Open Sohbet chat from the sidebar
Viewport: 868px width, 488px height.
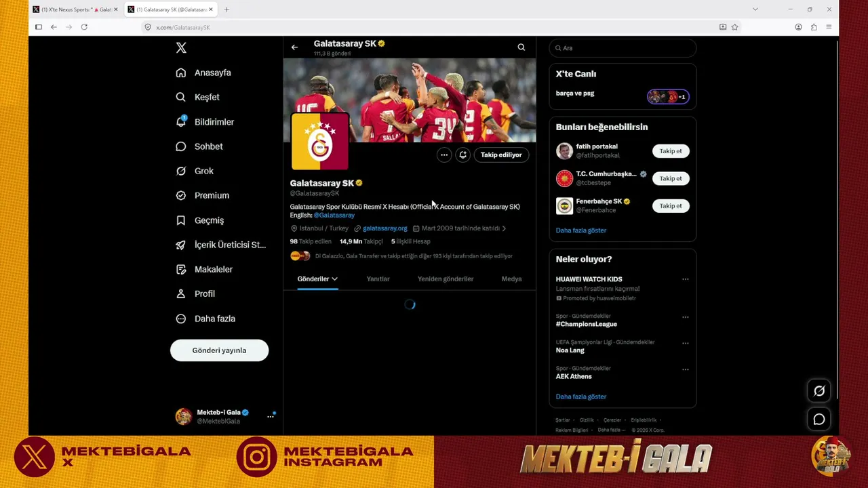pos(199,146)
